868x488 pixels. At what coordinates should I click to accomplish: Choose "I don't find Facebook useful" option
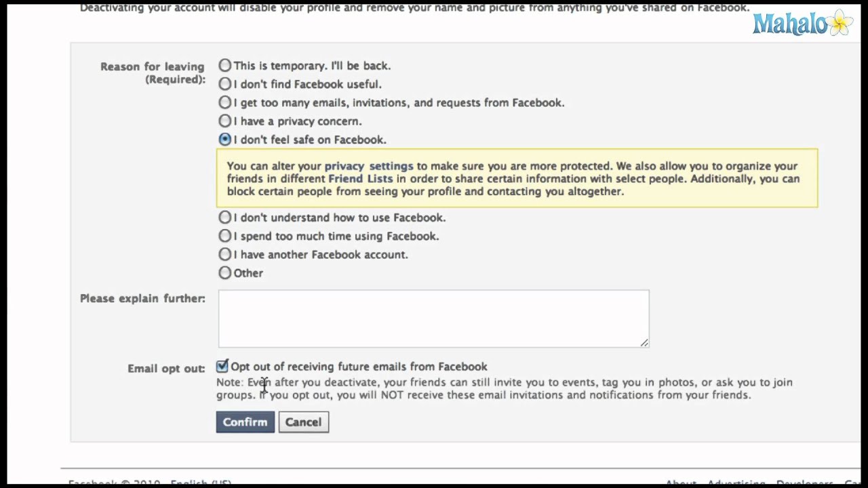point(225,84)
